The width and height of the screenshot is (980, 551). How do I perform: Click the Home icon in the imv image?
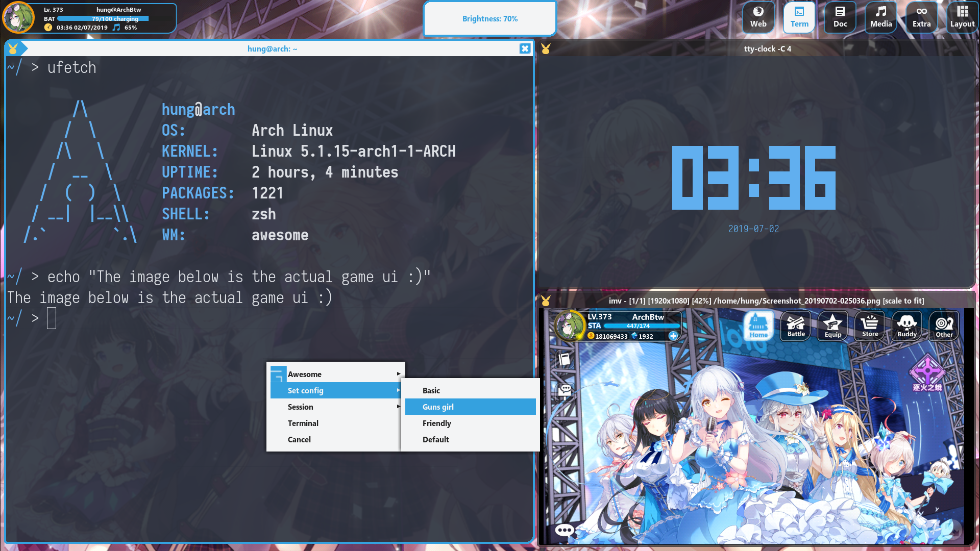pos(758,326)
